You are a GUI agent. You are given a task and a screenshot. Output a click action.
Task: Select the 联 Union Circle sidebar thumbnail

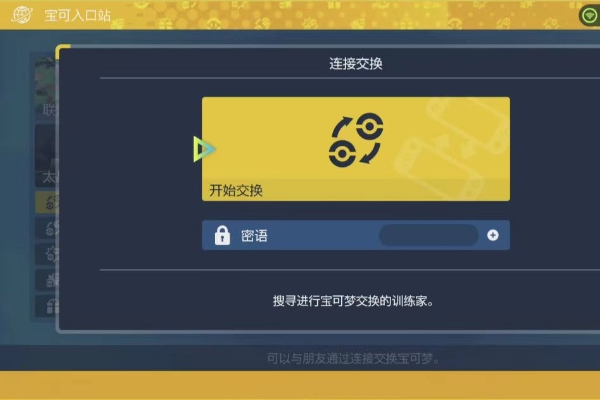point(46,89)
